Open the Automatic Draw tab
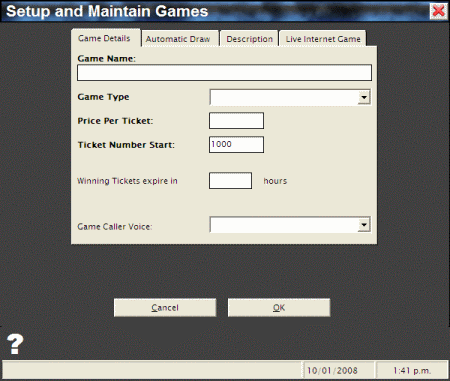 click(180, 39)
